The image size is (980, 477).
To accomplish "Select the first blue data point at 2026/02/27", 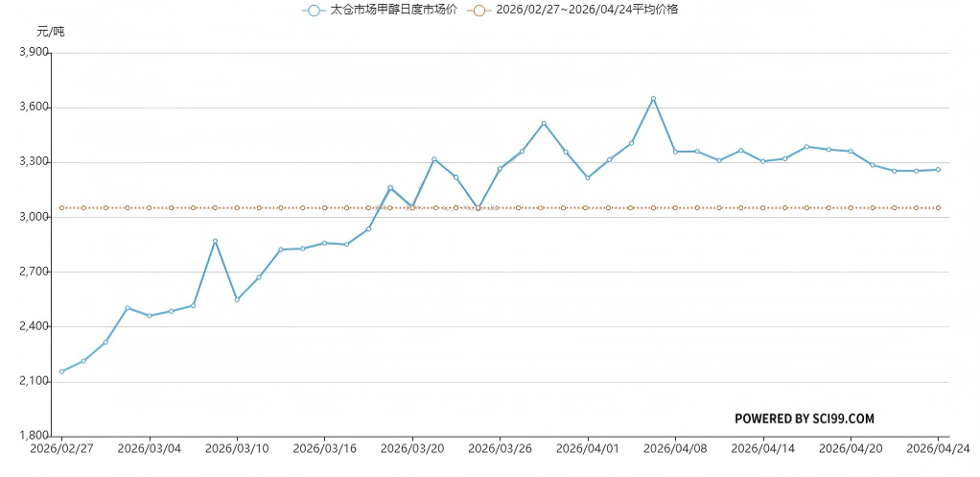I will coord(61,371).
